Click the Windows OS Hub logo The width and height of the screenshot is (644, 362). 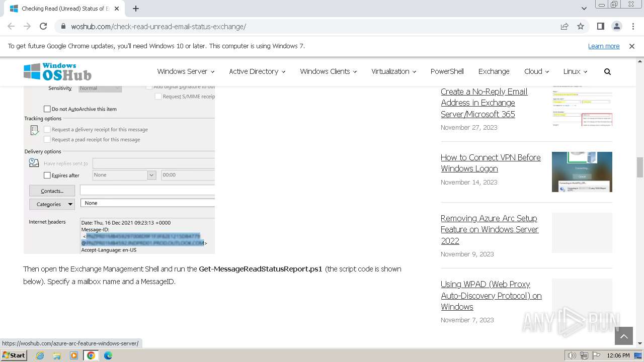(x=57, y=71)
